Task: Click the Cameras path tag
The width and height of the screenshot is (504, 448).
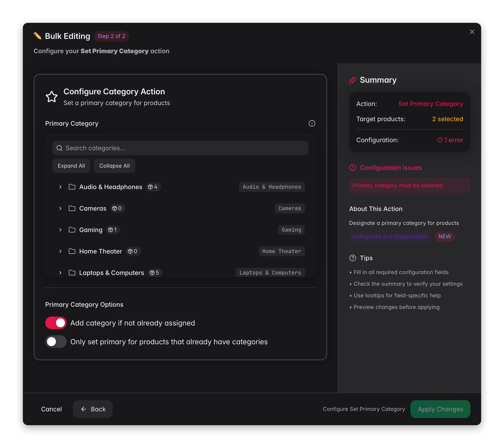Action: pos(290,208)
